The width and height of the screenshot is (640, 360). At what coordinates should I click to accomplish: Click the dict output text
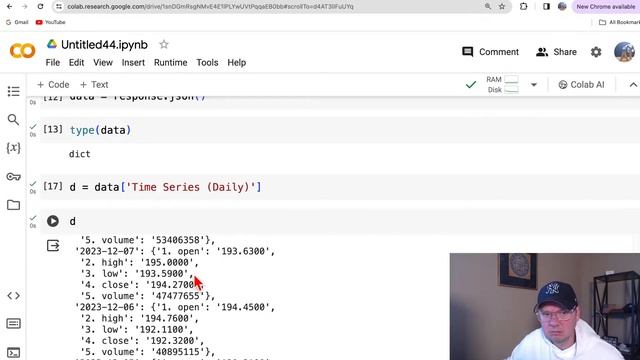(x=80, y=154)
